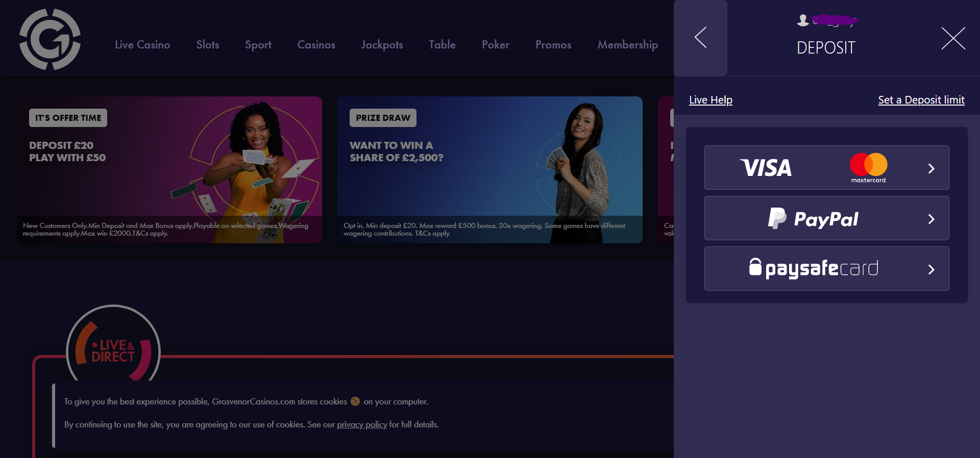Open the Casinos menu item

pyautogui.click(x=316, y=45)
